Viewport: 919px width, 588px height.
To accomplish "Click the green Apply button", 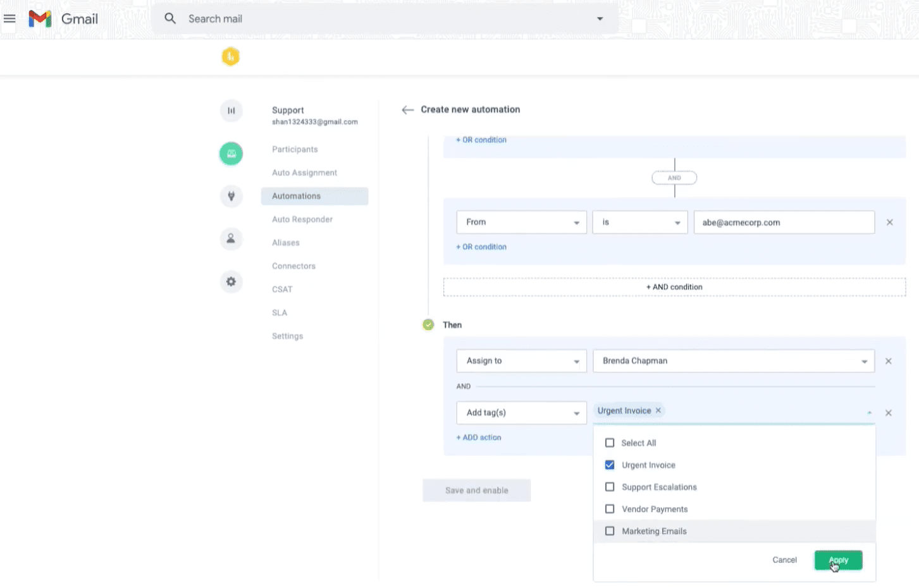I will tap(838, 560).
